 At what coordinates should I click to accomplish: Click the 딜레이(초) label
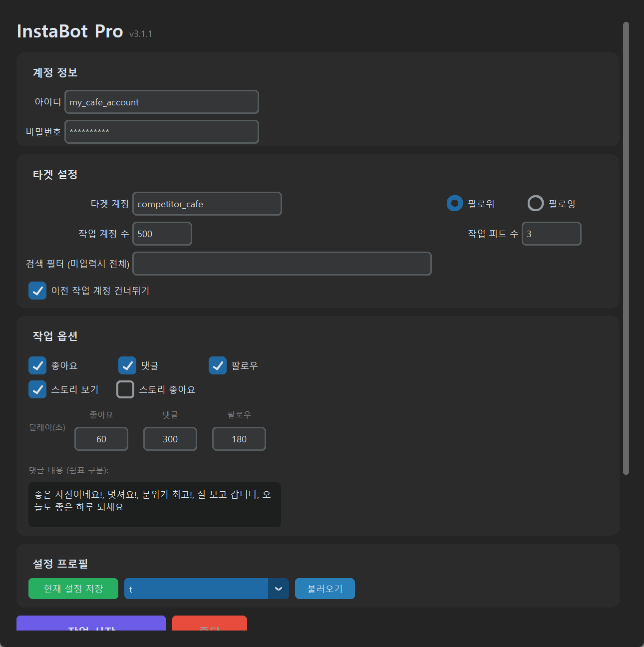[47, 427]
